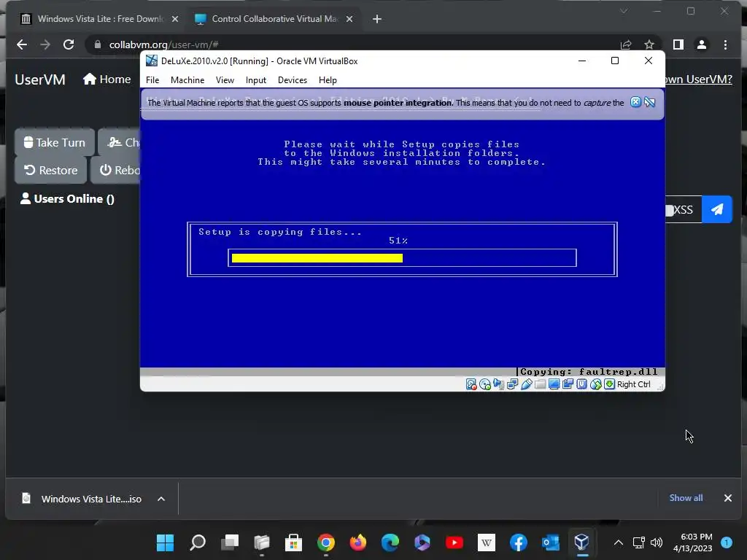Click the mouse integration status icon
747x560 pixels.
tap(595, 384)
